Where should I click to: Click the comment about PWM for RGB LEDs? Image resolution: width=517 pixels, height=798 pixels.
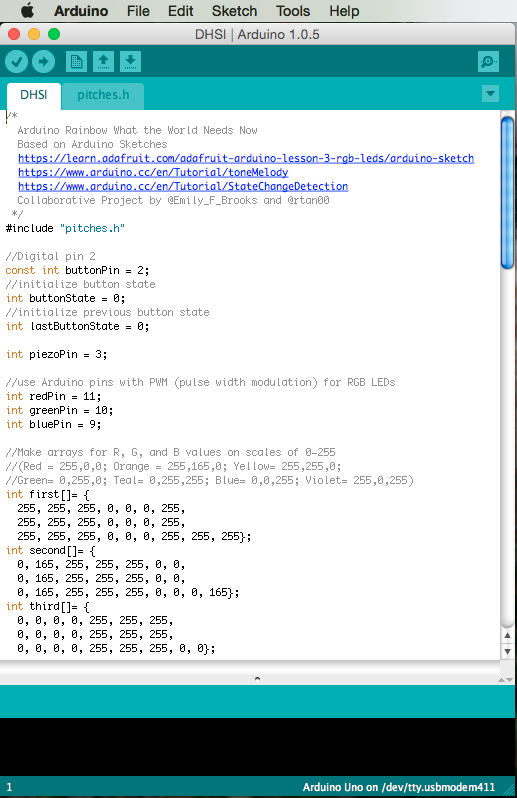pos(200,382)
